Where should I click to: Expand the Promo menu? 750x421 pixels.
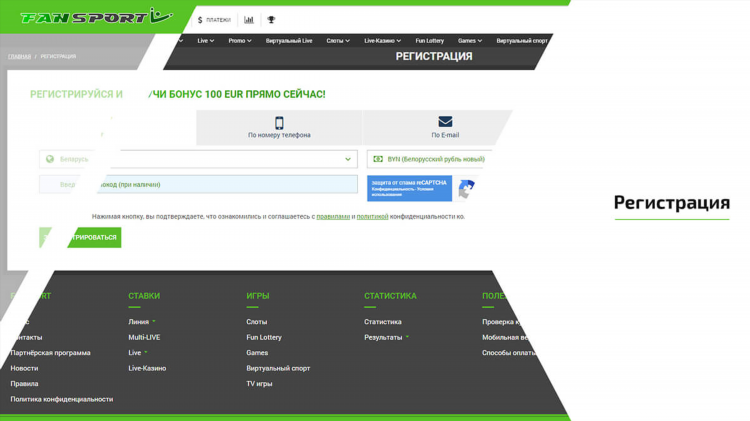(240, 41)
